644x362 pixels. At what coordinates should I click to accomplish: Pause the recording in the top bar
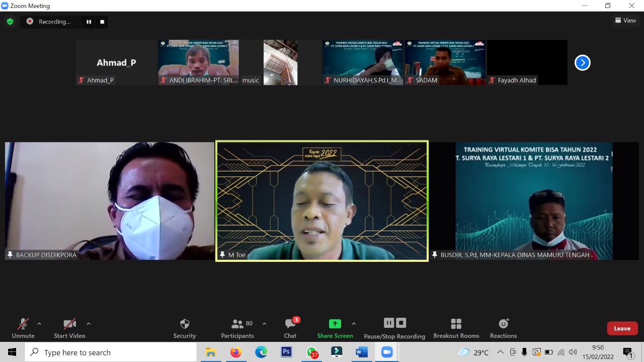point(89,22)
